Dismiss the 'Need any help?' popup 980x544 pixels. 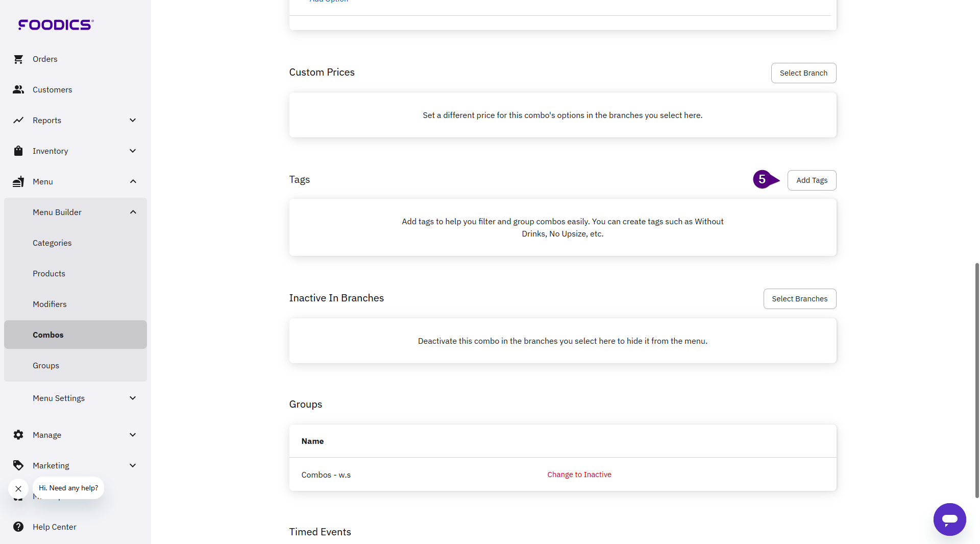click(x=18, y=489)
